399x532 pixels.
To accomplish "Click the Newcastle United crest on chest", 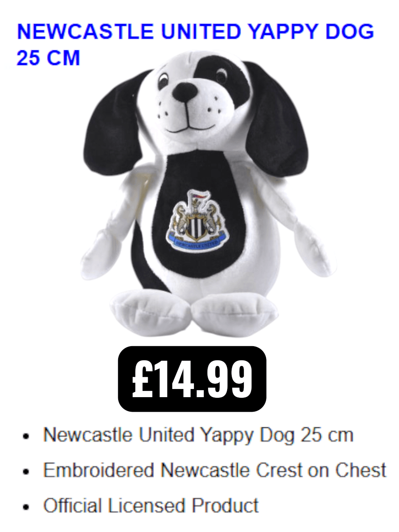I will click(198, 221).
